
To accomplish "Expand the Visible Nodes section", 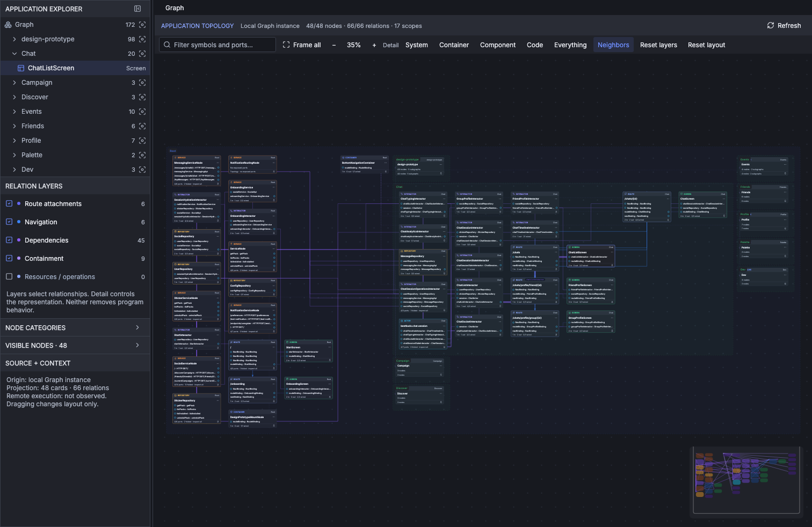I will point(75,345).
